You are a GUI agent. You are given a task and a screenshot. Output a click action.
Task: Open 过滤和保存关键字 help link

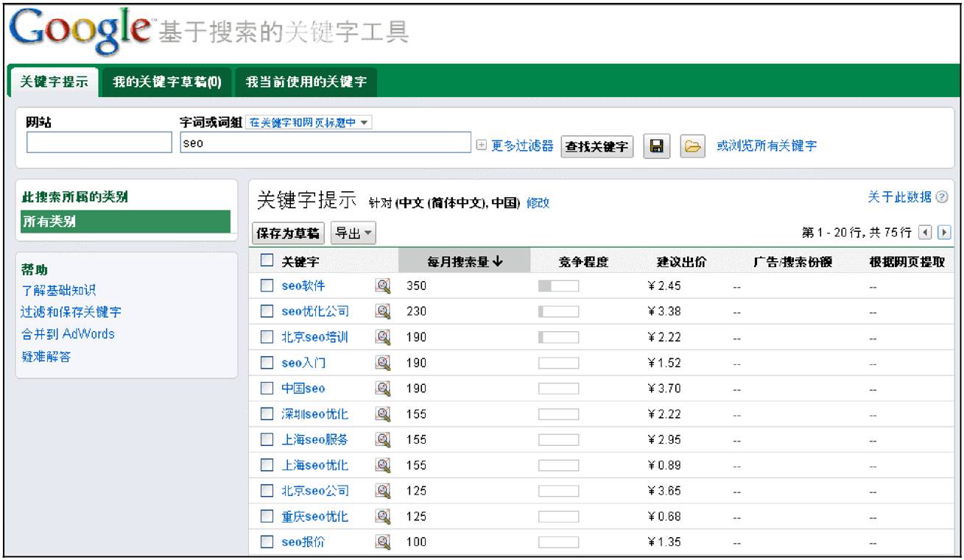pyautogui.click(x=71, y=312)
